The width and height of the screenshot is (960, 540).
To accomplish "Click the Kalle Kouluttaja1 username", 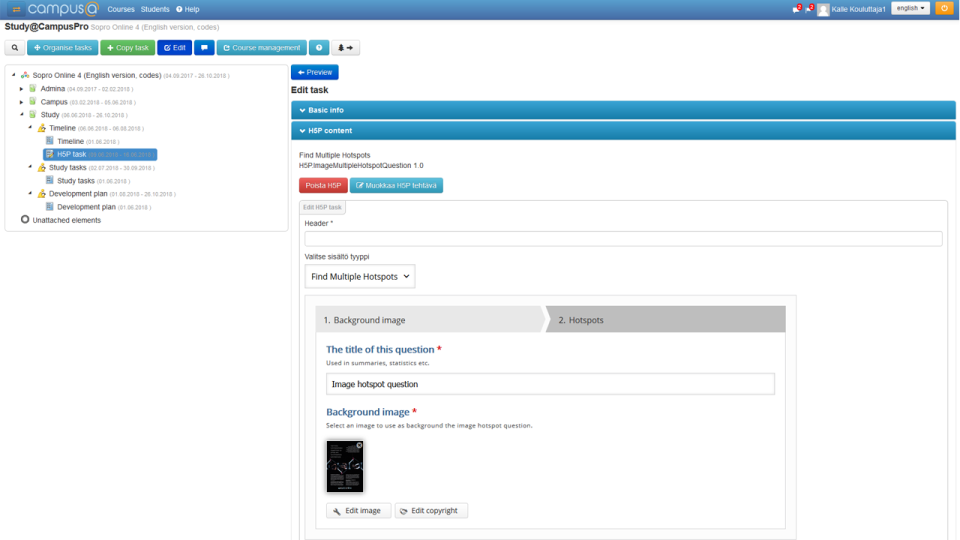I will 858,9.
